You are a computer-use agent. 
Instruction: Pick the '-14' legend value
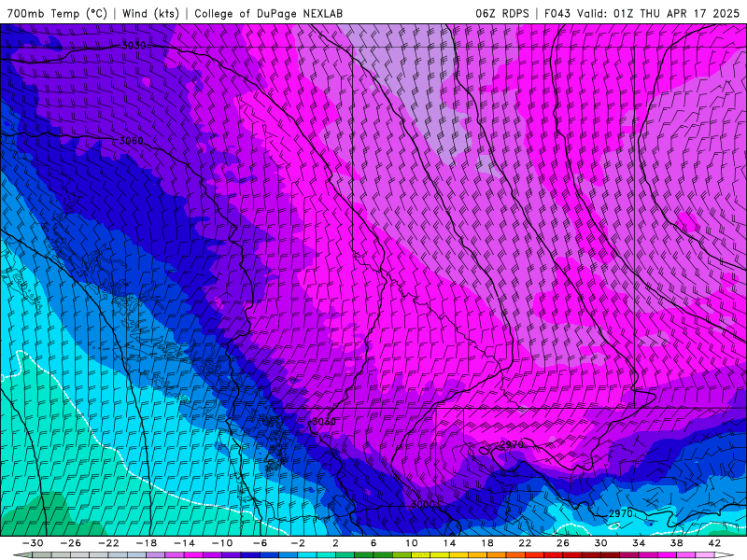(184, 543)
